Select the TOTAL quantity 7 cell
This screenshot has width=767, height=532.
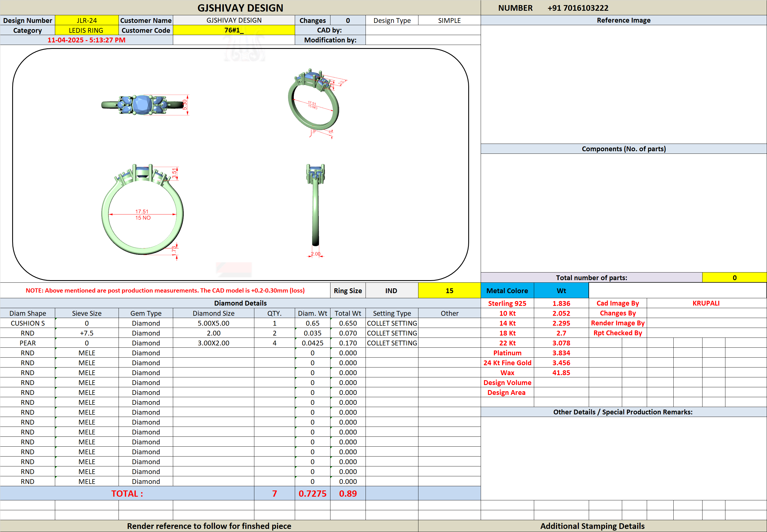pos(274,494)
